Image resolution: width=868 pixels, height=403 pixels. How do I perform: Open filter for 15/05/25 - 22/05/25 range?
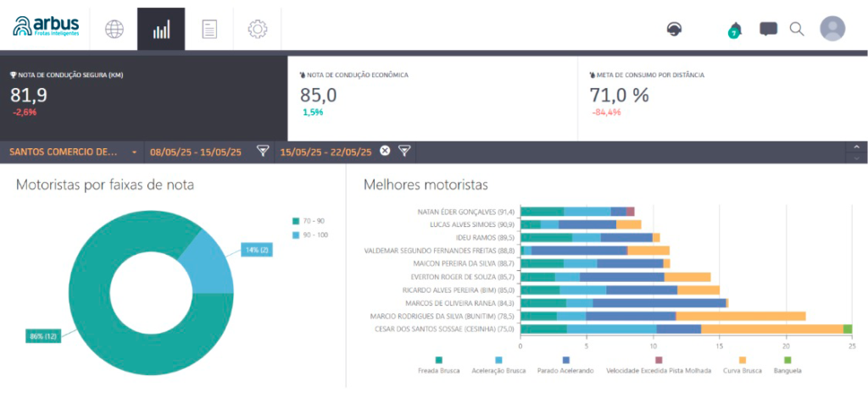coord(405,152)
